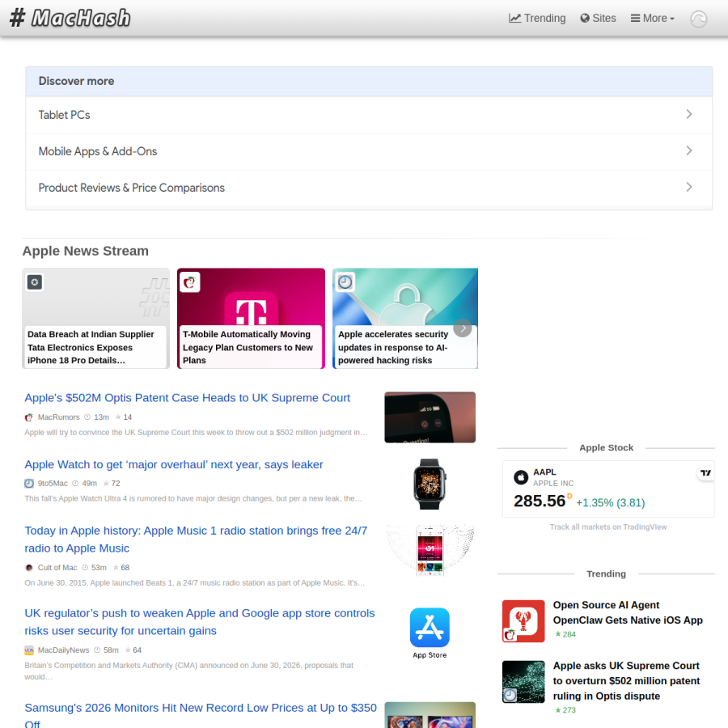This screenshot has height=728, width=728.
Task: Click star count 284 on OpenClaw story
Action: coord(565,635)
